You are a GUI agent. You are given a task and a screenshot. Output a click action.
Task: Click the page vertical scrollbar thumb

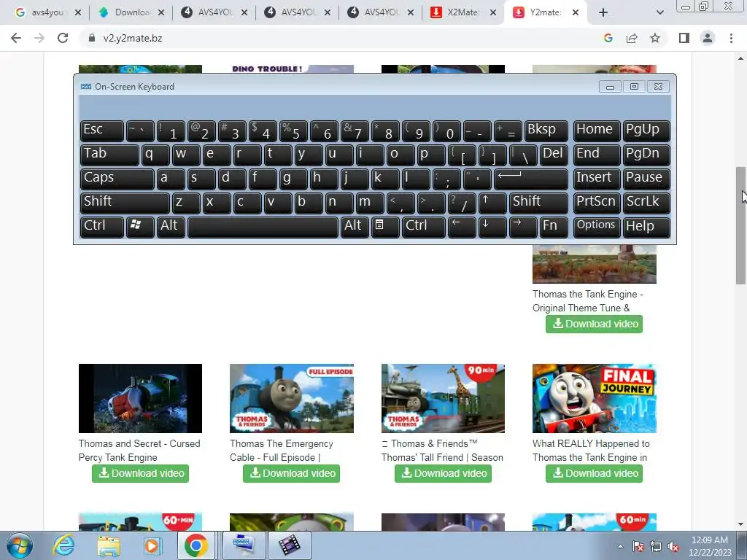740,226
